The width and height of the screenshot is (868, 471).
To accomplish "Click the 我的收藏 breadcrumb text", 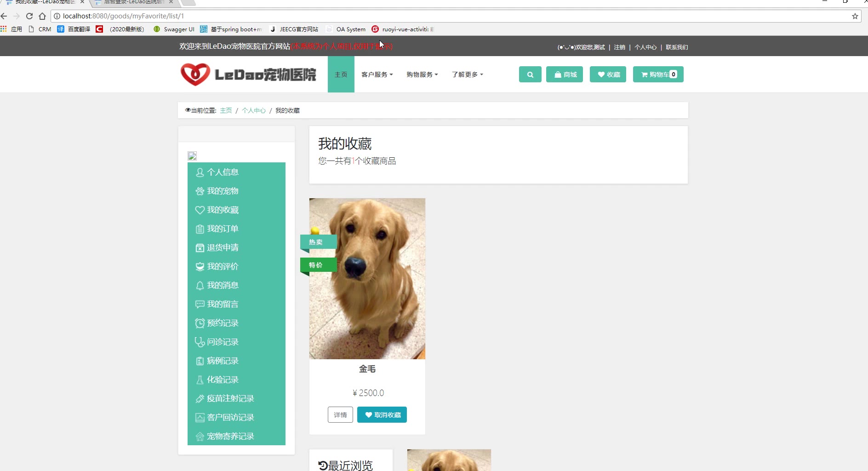I will pos(287,110).
